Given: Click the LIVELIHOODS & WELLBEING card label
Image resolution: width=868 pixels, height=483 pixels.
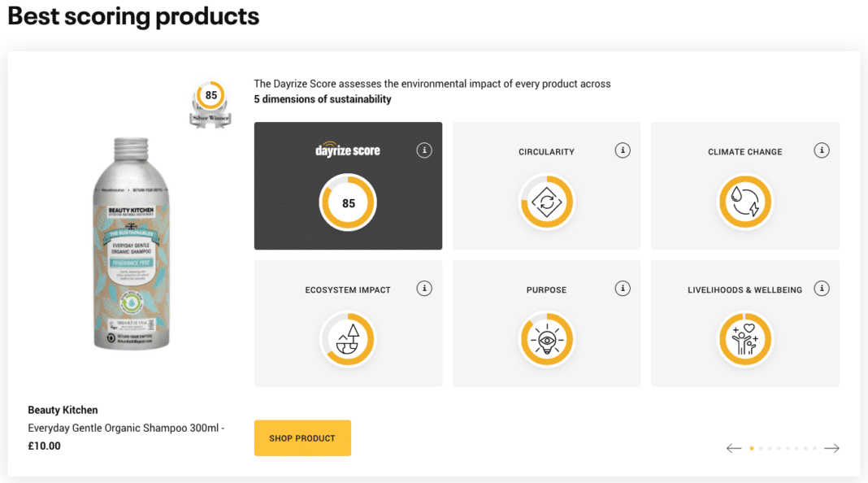Looking at the screenshot, I should pos(744,289).
